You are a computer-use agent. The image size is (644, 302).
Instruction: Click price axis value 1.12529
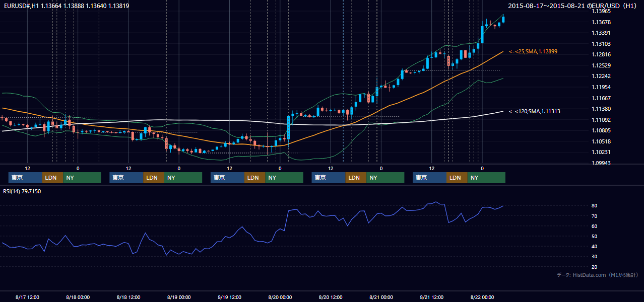tap(601, 65)
